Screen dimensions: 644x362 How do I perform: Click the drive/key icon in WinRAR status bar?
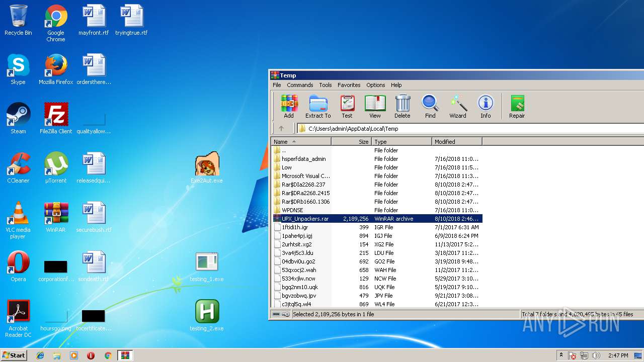pyautogui.click(x=281, y=314)
